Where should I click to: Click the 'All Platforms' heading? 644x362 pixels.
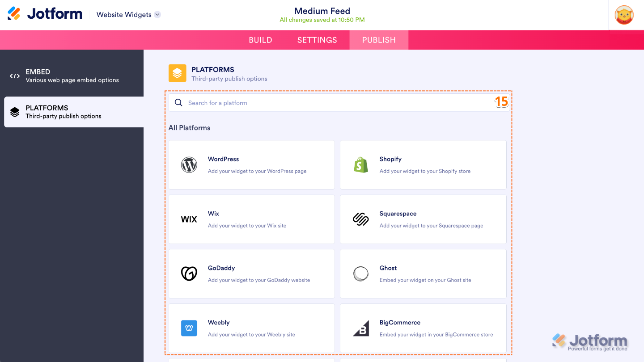coord(189,128)
